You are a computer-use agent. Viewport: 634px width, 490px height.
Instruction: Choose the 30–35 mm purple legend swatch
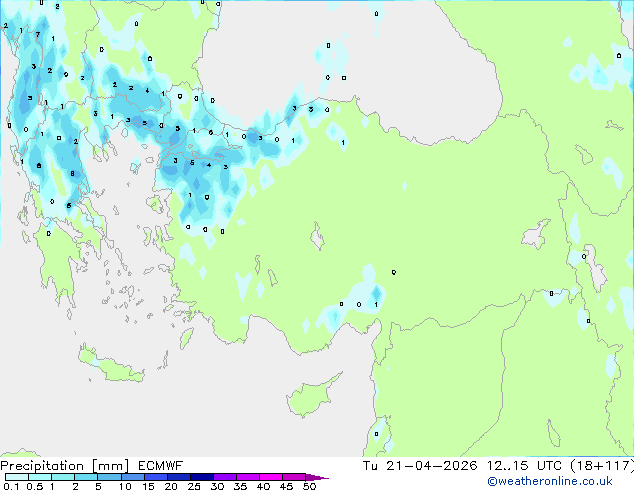[x=229, y=478]
